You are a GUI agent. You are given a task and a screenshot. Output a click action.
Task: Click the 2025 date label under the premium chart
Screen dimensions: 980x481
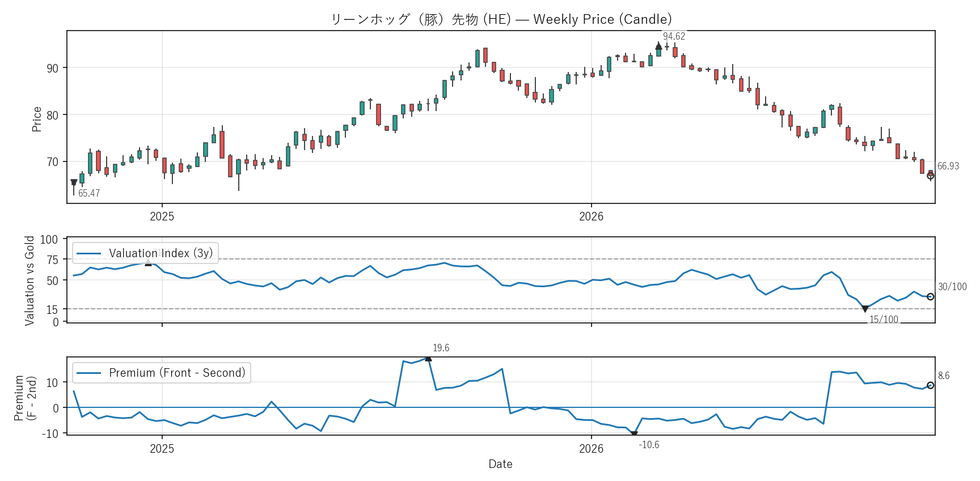[162, 449]
